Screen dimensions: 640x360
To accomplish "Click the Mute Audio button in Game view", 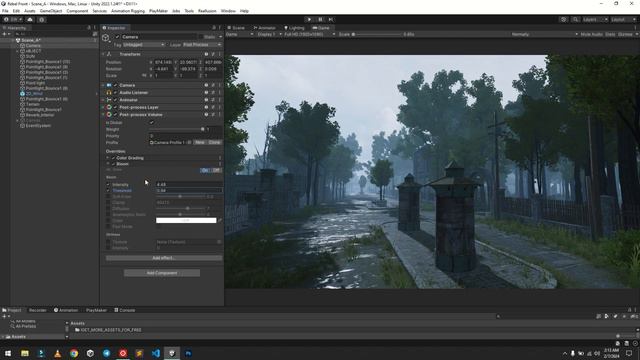I will pos(591,34).
